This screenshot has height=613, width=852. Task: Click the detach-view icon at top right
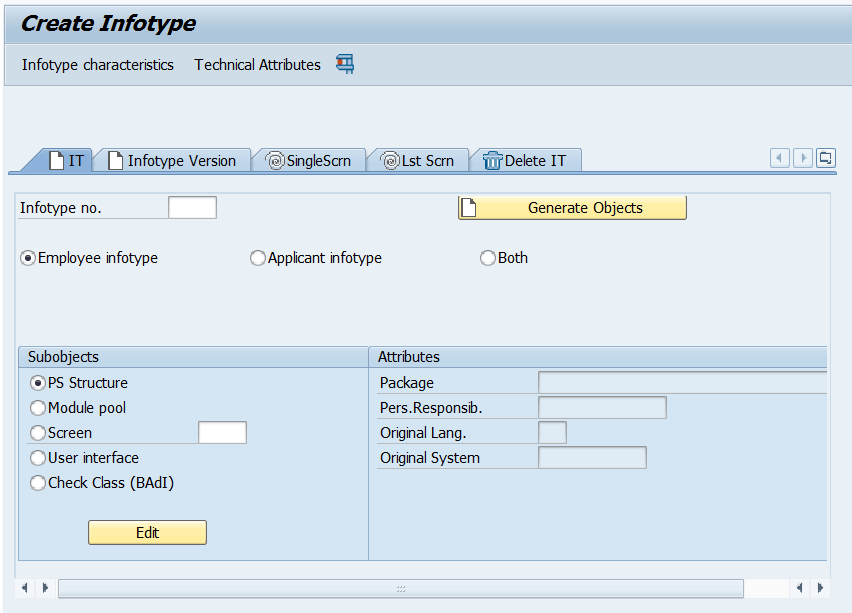pos(828,158)
